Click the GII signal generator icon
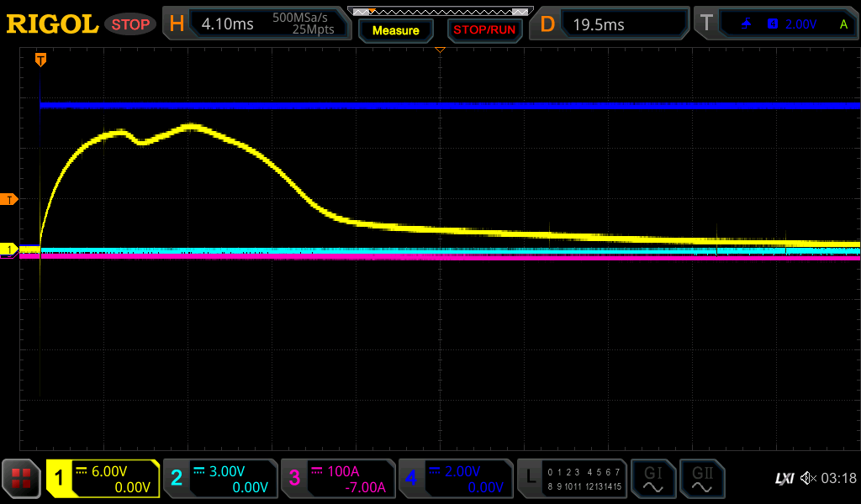The width and height of the screenshot is (861, 504). [701, 479]
